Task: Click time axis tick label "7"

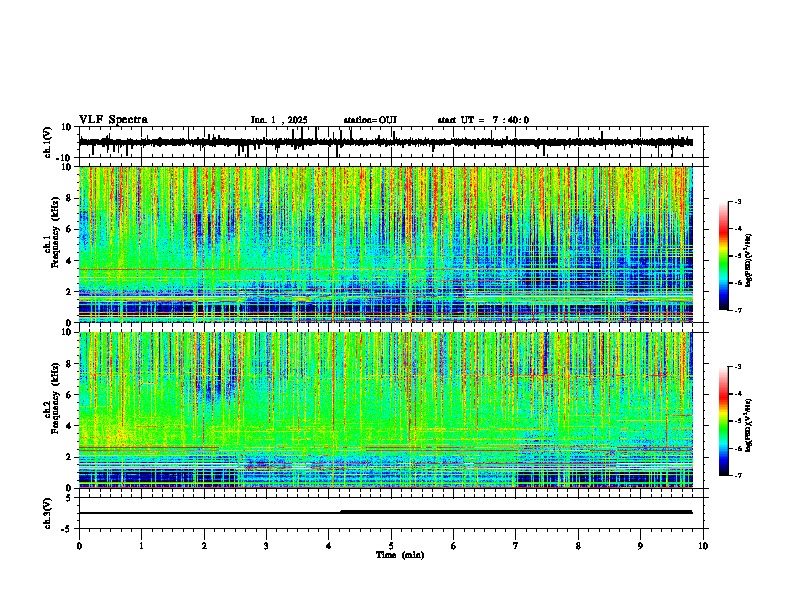Action: click(516, 546)
